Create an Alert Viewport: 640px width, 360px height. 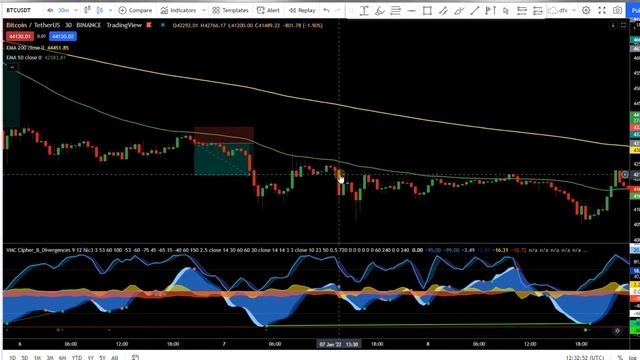(268, 10)
